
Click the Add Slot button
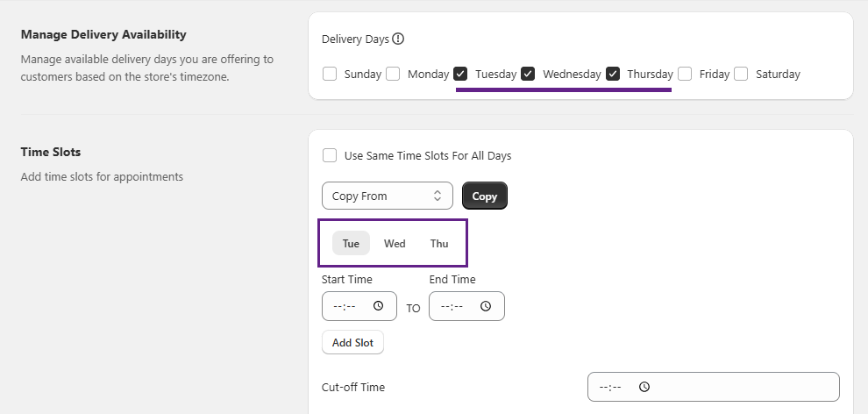tap(352, 343)
